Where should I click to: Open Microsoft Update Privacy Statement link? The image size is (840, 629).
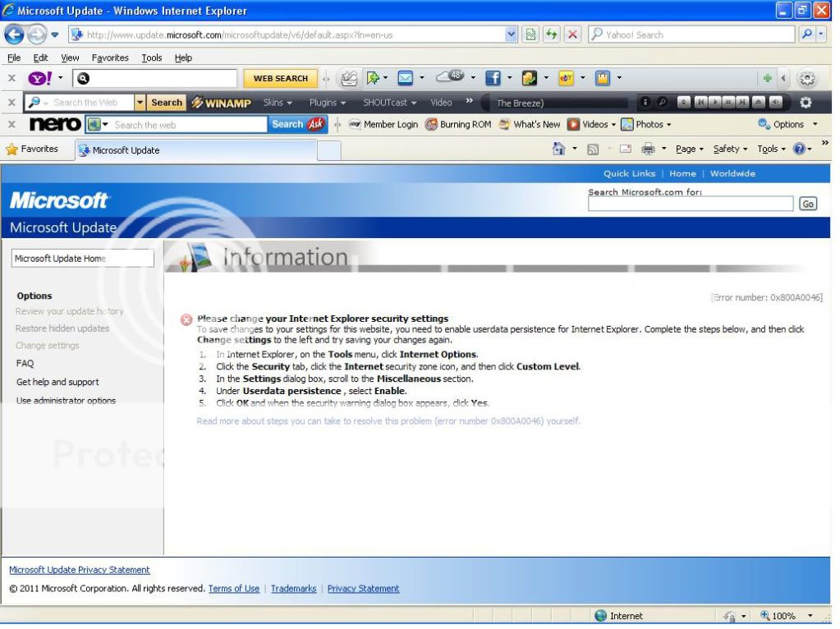(80, 570)
